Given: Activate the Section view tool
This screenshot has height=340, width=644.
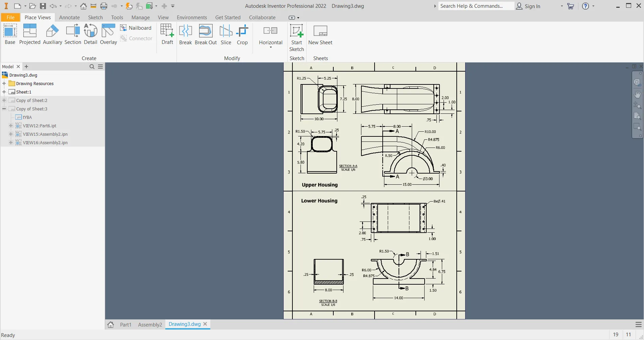Looking at the screenshot, I should point(73,34).
